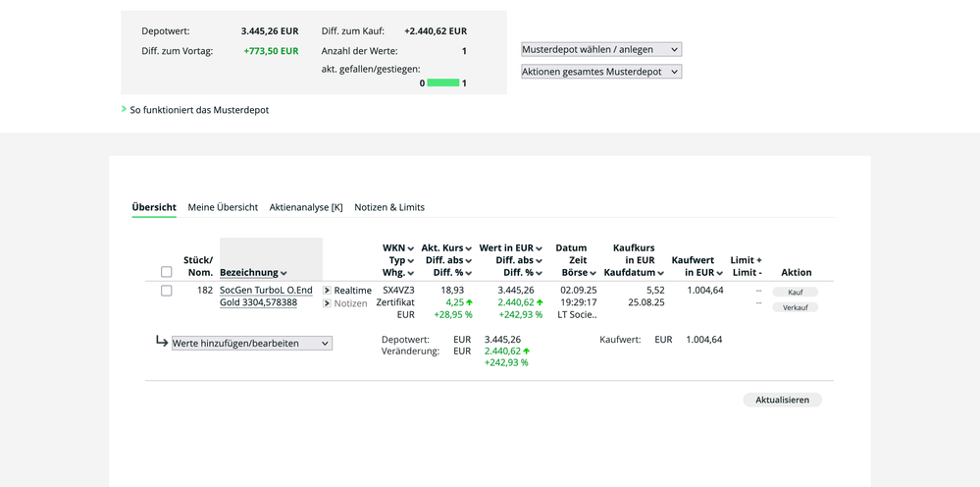Sort by Kaufwert in EUR chevron

click(719, 273)
